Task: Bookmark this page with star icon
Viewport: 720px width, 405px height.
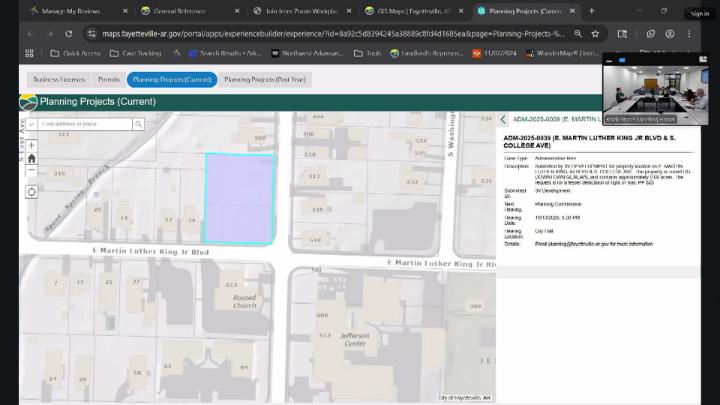Action: tap(595, 33)
